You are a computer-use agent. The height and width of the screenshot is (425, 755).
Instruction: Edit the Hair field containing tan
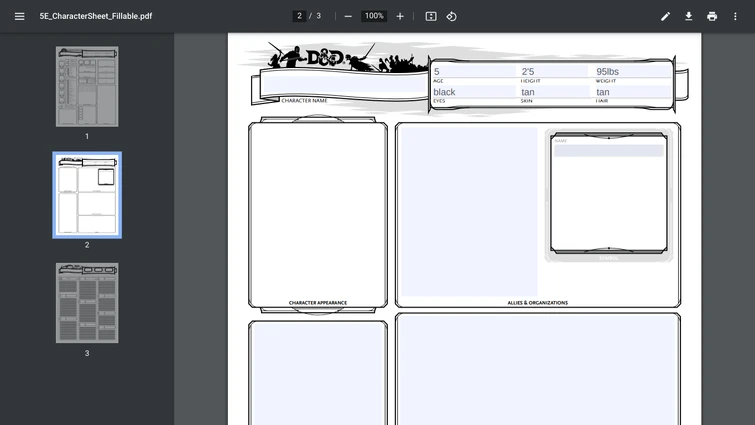(633, 91)
